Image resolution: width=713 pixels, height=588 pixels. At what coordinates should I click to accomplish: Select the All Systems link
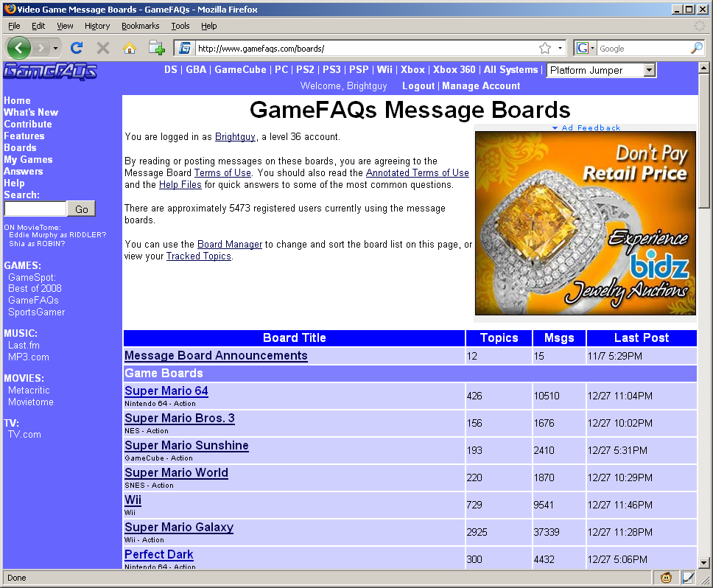tap(510, 69)
